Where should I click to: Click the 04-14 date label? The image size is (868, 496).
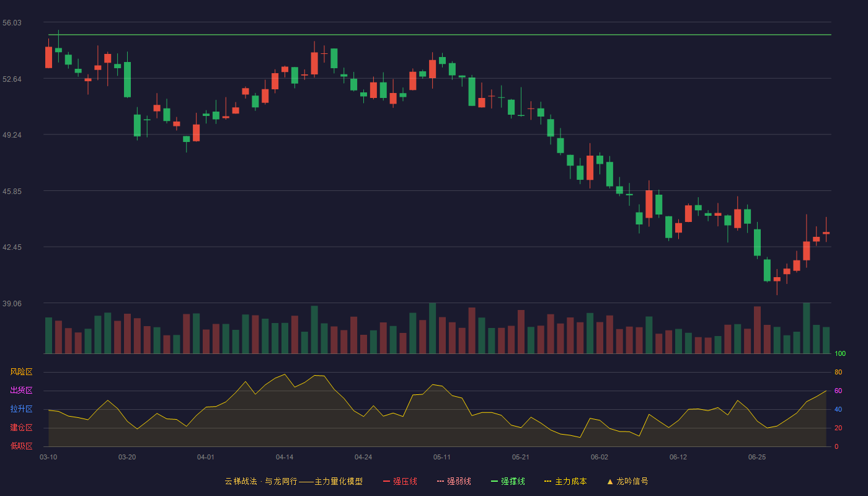point(285,457)
